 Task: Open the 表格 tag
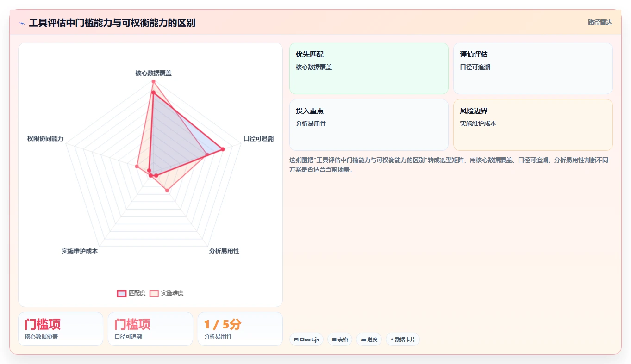tap(340, 339)
